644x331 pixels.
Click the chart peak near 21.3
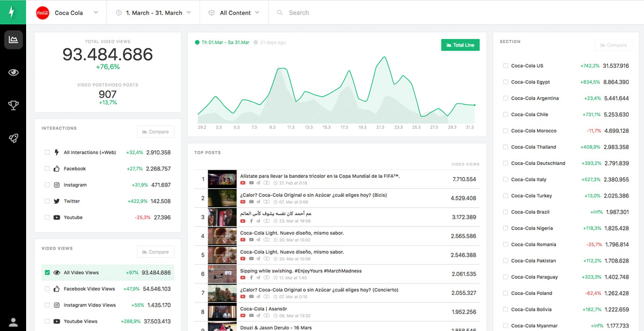coord(385,57)
